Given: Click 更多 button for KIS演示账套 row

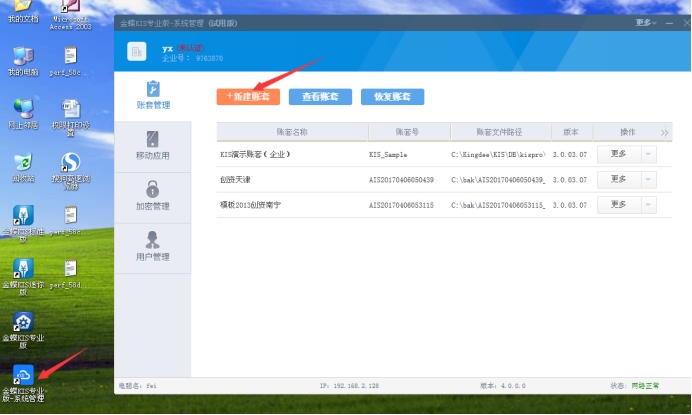Looking at the screenshot, I should pos(619,154).
